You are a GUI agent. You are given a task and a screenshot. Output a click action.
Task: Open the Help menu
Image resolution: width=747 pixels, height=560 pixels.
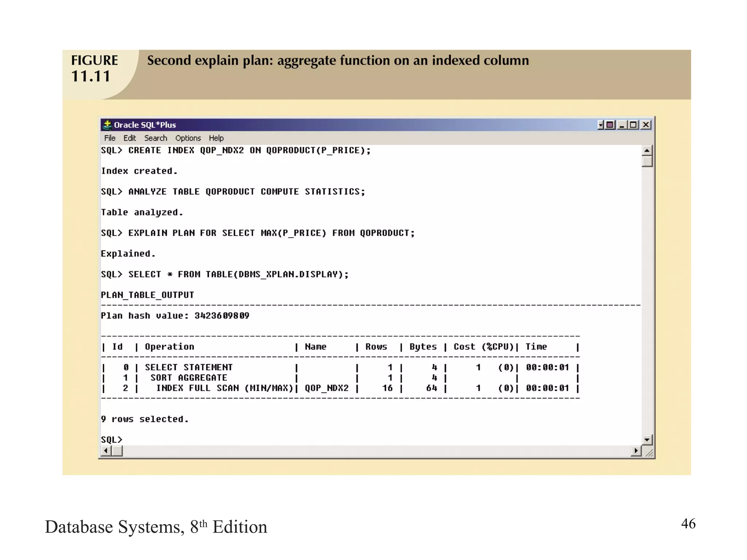tap(216, 138)
